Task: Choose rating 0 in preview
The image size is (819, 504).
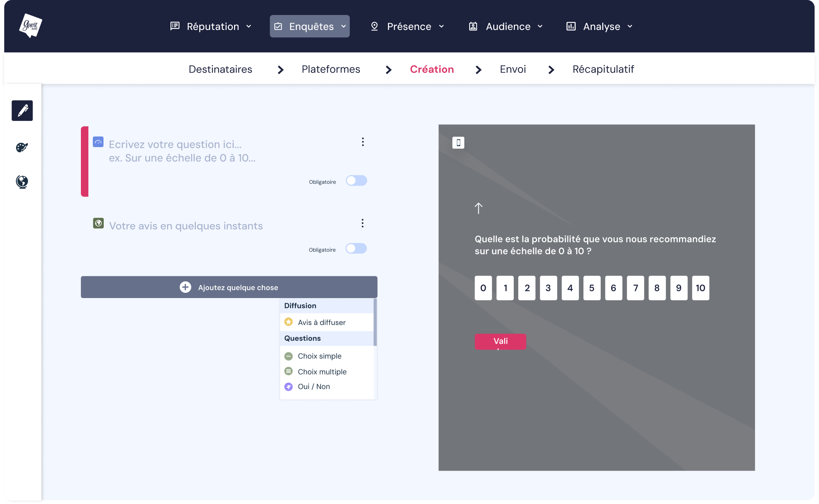Action: [x=483, y=288]
